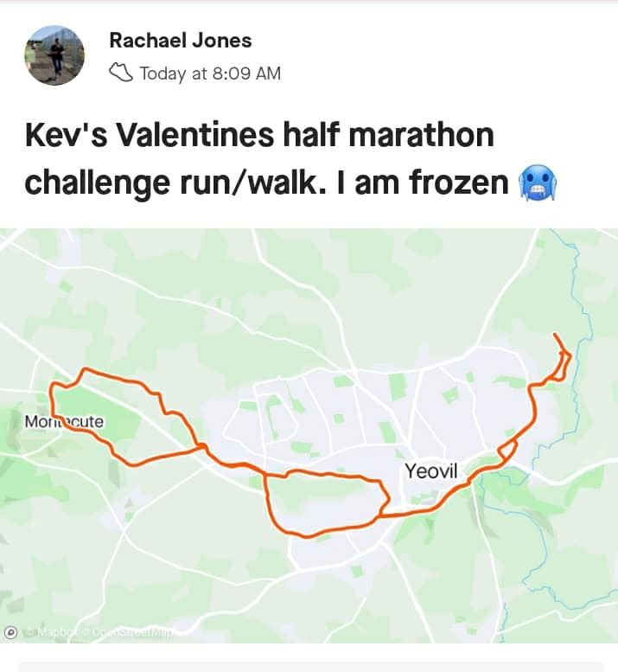This screenshot has height=672, width=618.
Task: Open the Mapbox attribution link
Action: tap(55, 632)
